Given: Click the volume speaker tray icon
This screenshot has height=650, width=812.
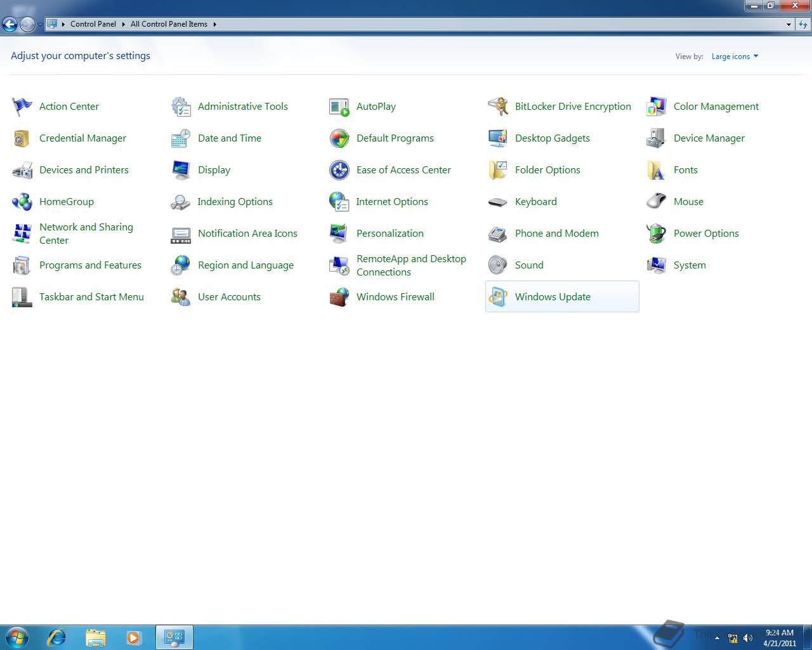Looking at the screenshot, I should coord(748,637).
